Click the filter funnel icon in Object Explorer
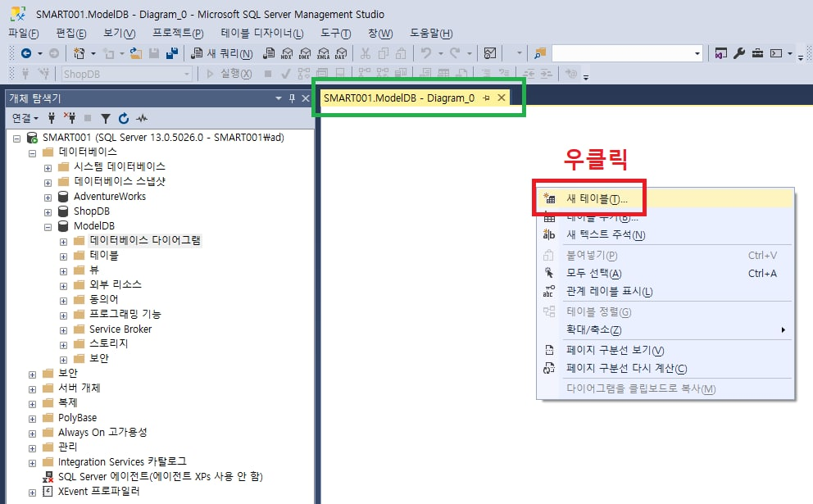This screenshot has height=504, width=813. pyautogui.click(x=105, y=118)
